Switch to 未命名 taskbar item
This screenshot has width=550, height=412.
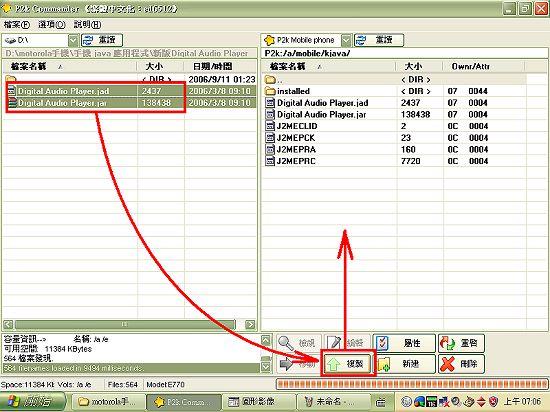point(334,402)
